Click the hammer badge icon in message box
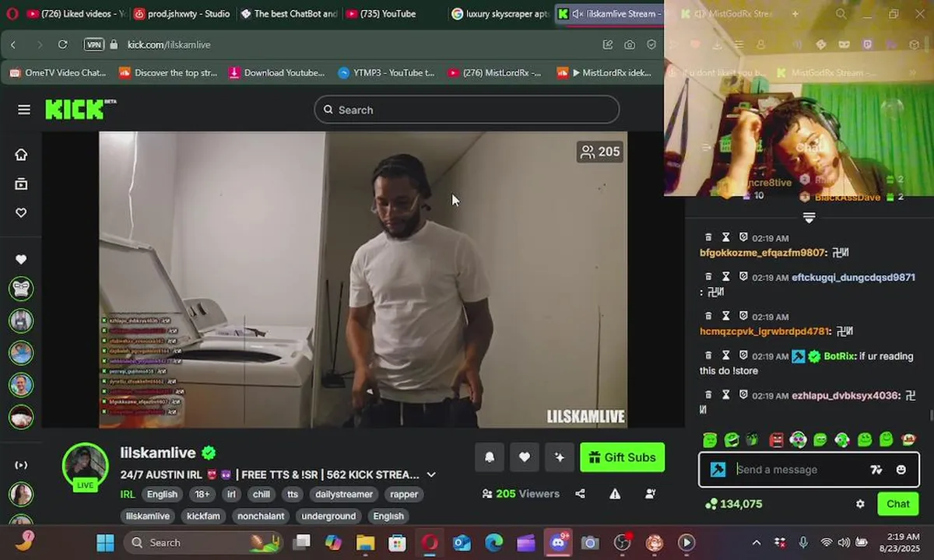934x560 pixels. (718, 470)
